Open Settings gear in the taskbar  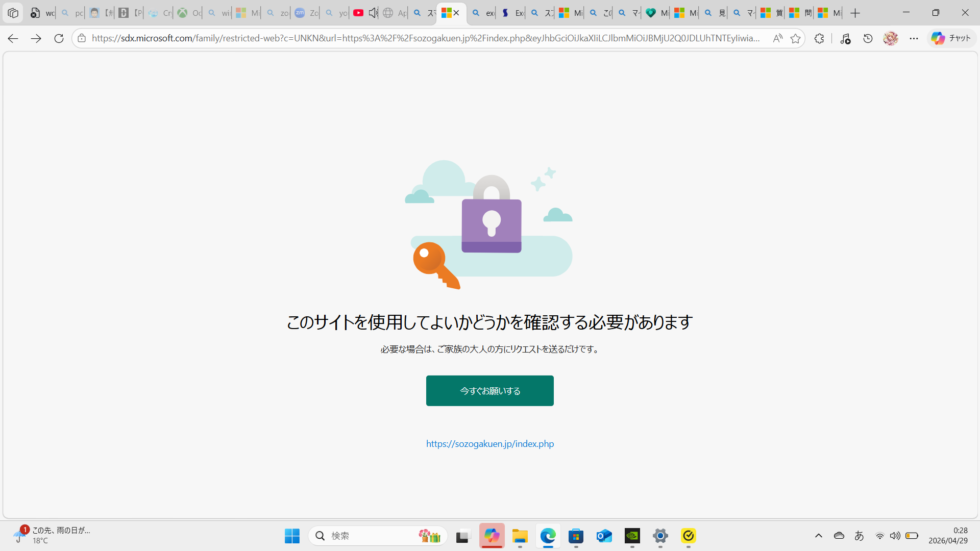tap(660, 536)
